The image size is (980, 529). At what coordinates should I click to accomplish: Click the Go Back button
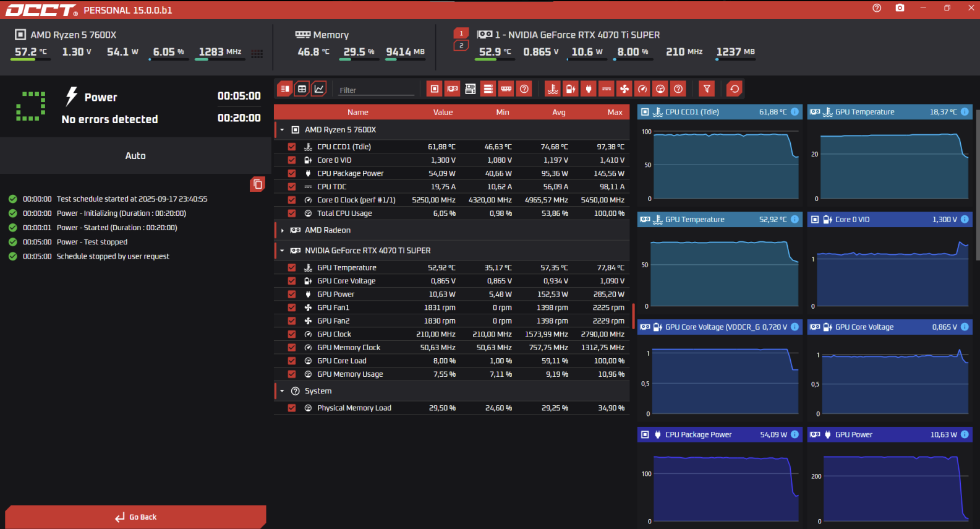pyautogui.click(x=136, y=517)
